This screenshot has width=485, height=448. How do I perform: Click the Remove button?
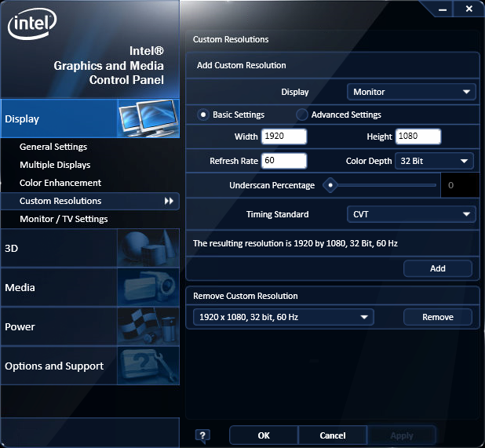(x=438, y=317)
